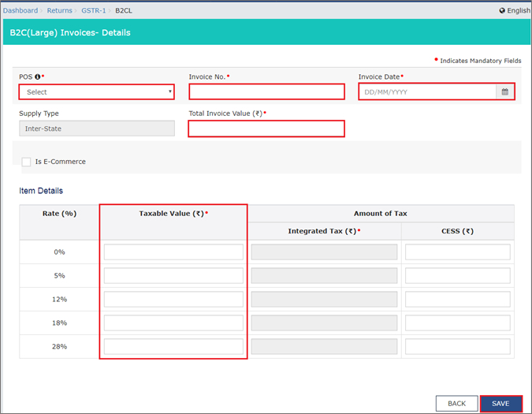This screenshot has width=532, height=414.
Task: Click the B2CL breadcrumb item
Action: click(124, 10)
